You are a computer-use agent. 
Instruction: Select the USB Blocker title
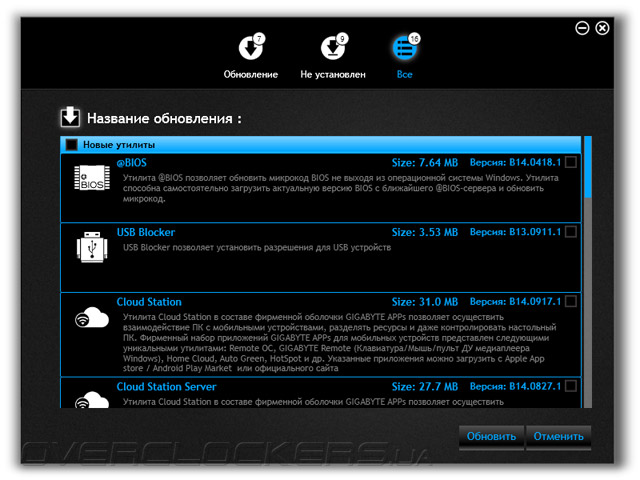coord(146,232)
